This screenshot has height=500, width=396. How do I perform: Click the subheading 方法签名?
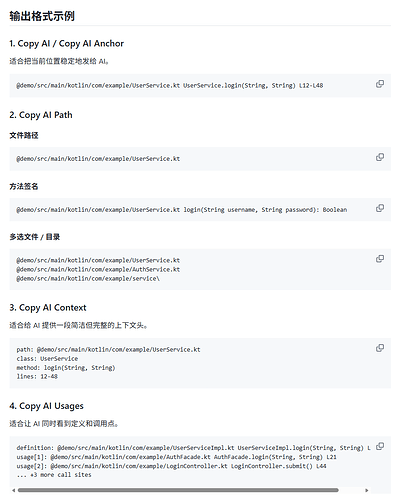[x=24, y=186]
